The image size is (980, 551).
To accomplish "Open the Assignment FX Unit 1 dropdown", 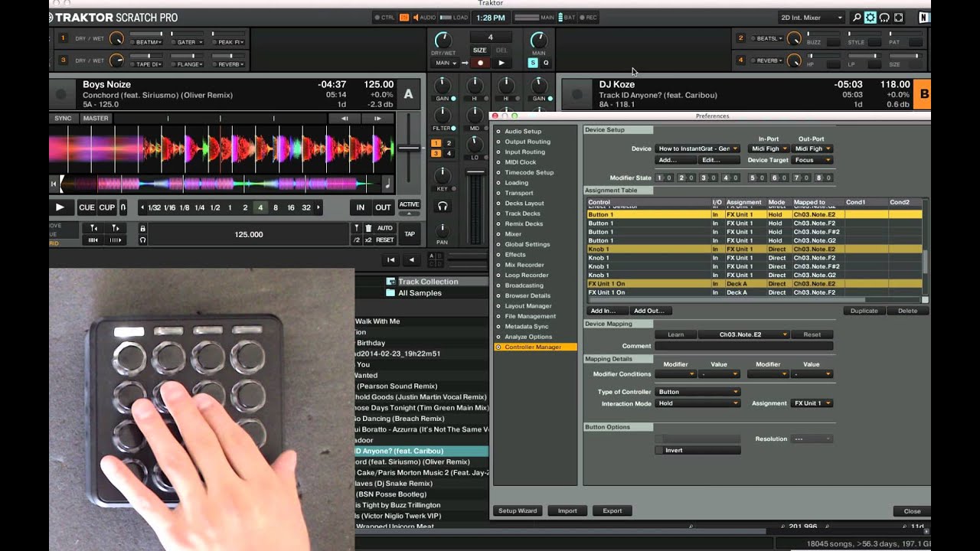I will coord(812,403).
